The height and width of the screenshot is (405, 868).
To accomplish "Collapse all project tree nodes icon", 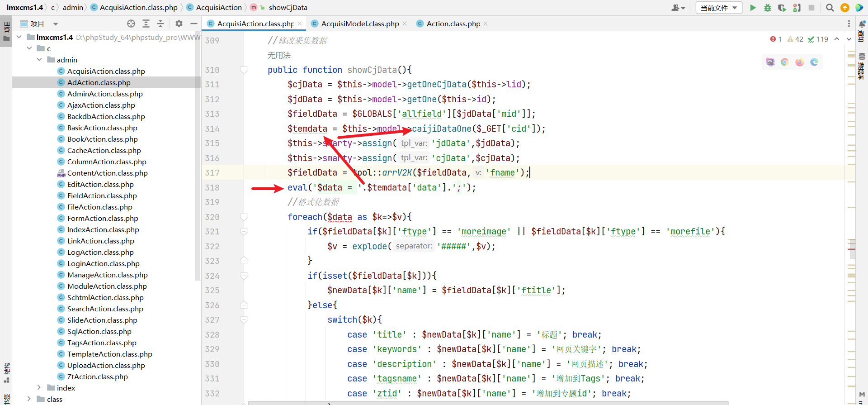I will tap(160, 24).
